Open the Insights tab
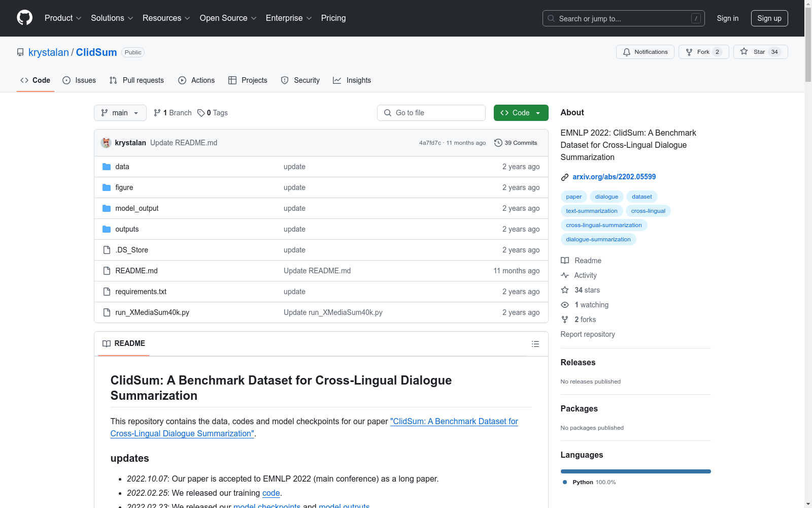812x508 pixels. pyautogui.click(x=352, y=80)
